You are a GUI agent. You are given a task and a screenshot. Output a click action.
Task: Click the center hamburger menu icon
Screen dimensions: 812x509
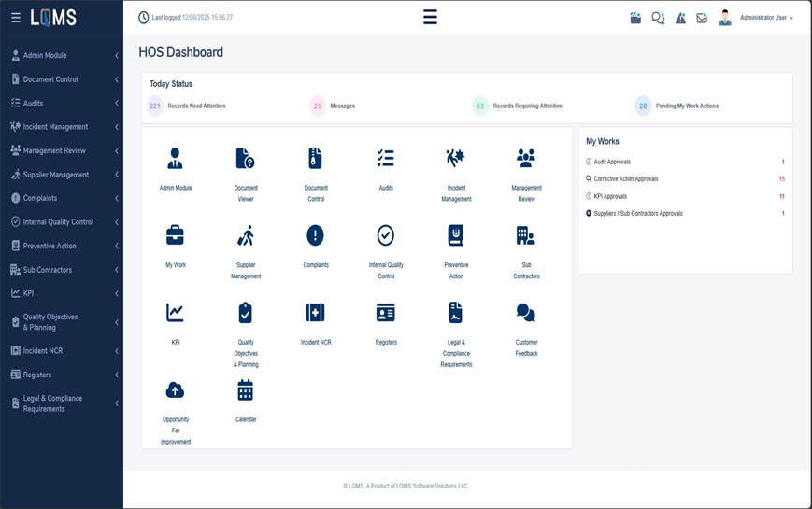pos(430,17)
